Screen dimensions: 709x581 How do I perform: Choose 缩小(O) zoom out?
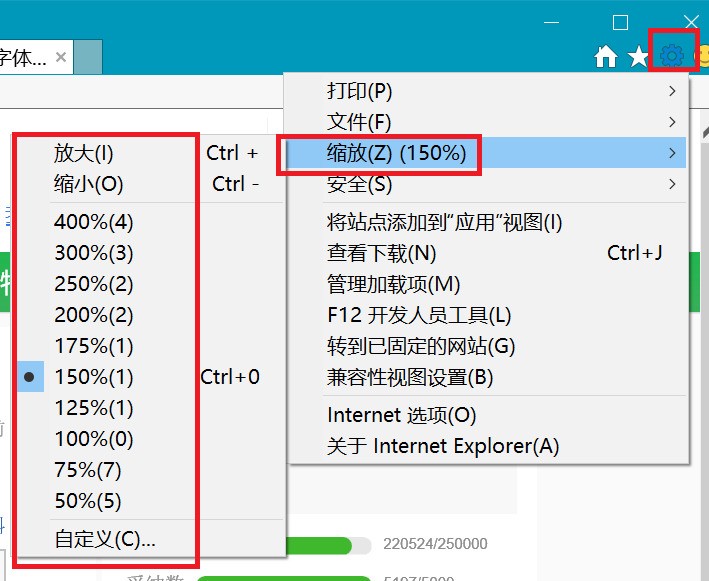pos(151,184)
